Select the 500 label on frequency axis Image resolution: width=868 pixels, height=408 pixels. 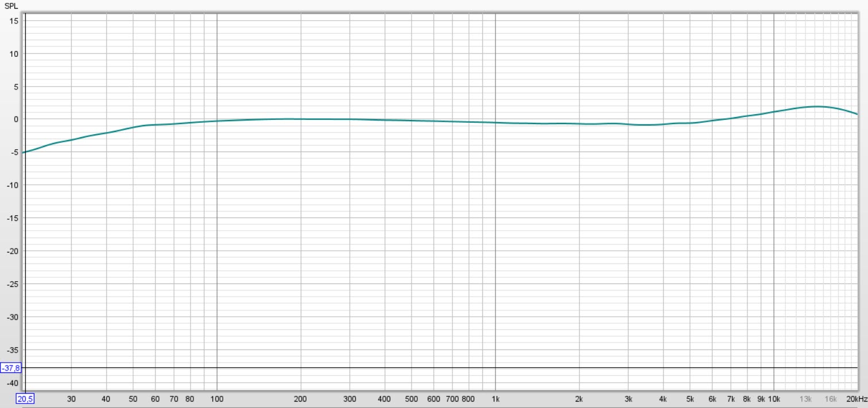tap(412, 399)
